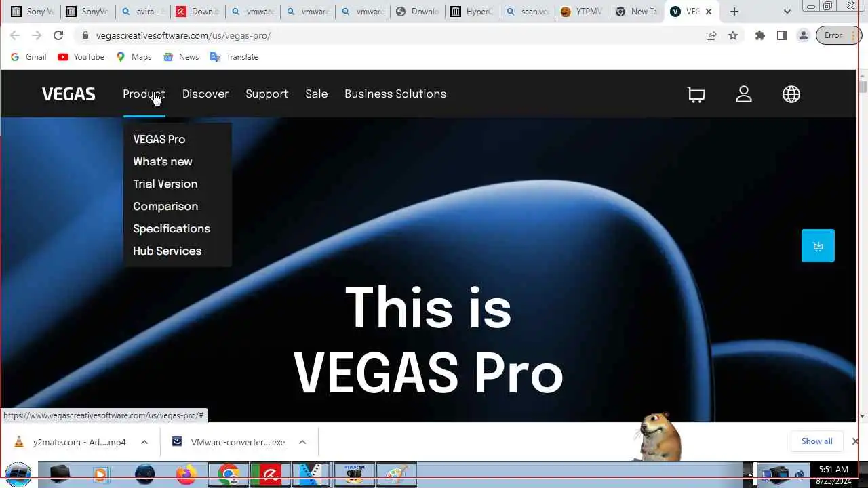Switch to the Downlo tab with red icon
868x488 pixels.
[x=197, y=12]
